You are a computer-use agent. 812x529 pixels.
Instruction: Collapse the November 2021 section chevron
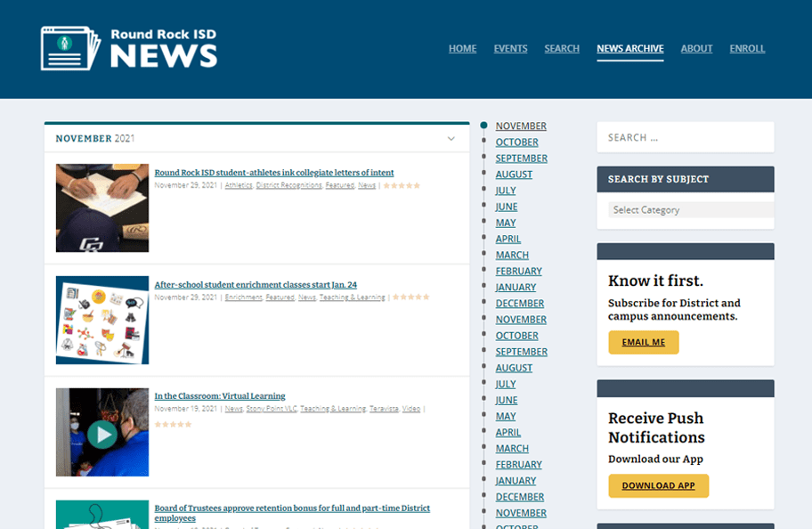click(x=451, y=138)
